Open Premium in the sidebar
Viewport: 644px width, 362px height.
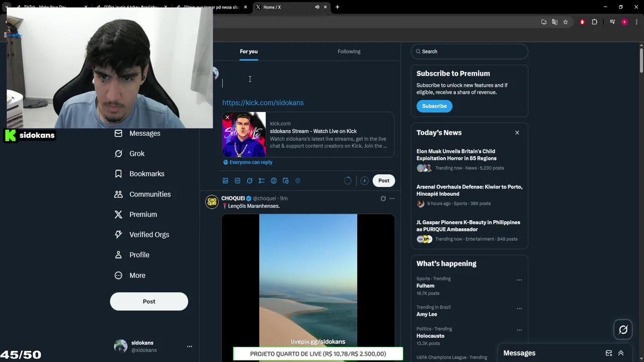pos(136,214)
